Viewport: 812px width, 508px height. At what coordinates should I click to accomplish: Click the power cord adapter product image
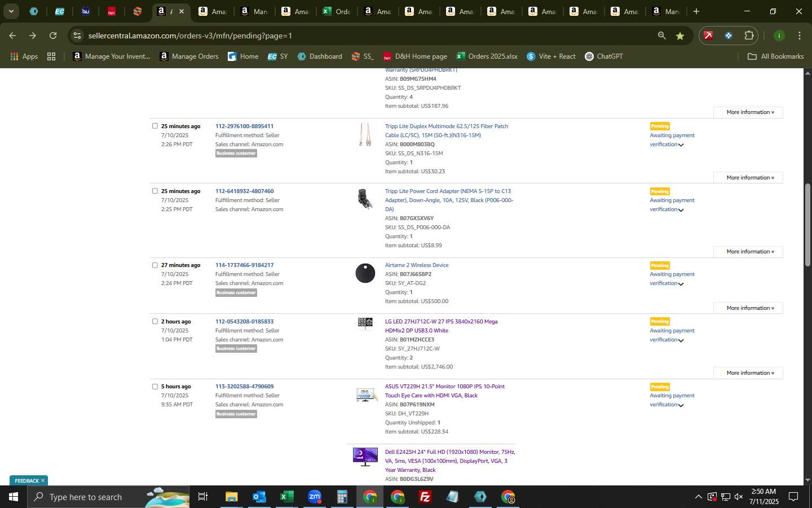365,199
